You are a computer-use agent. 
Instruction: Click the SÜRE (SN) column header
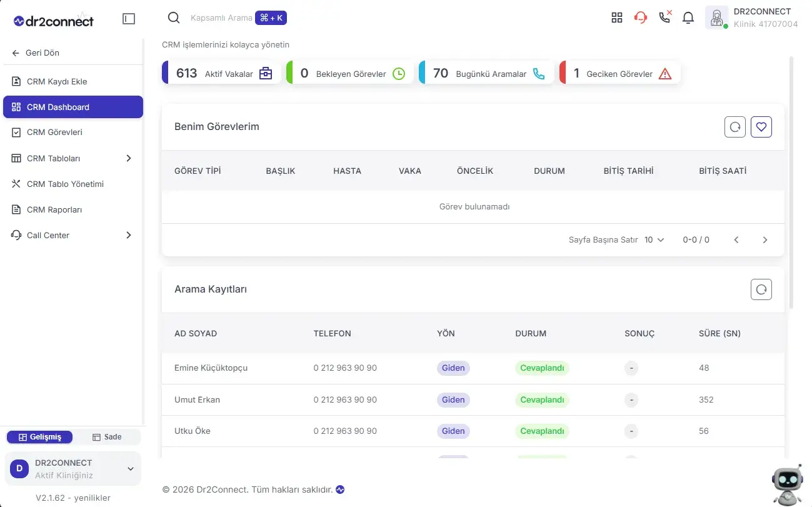(719, 333)
